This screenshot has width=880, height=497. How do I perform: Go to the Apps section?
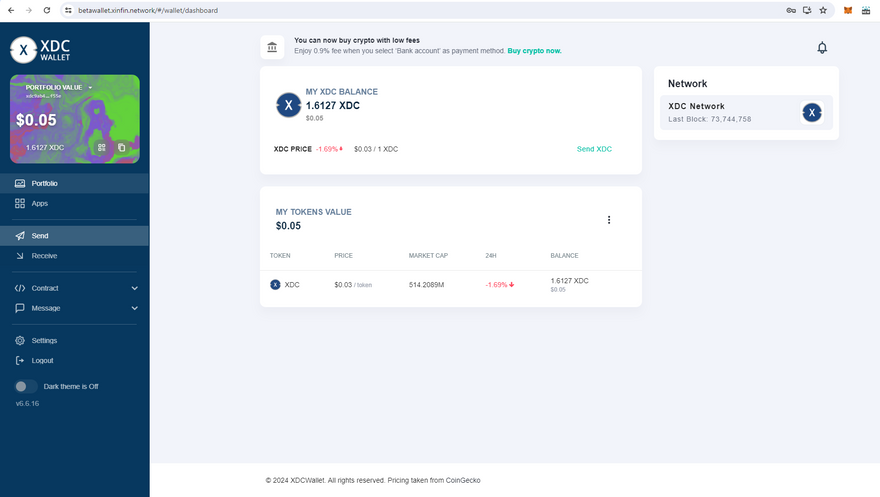(39, 203)
